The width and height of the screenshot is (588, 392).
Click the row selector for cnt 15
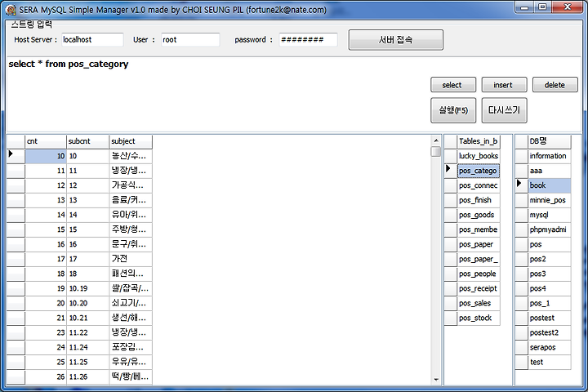pyautogui.click(x=16, y=229)
